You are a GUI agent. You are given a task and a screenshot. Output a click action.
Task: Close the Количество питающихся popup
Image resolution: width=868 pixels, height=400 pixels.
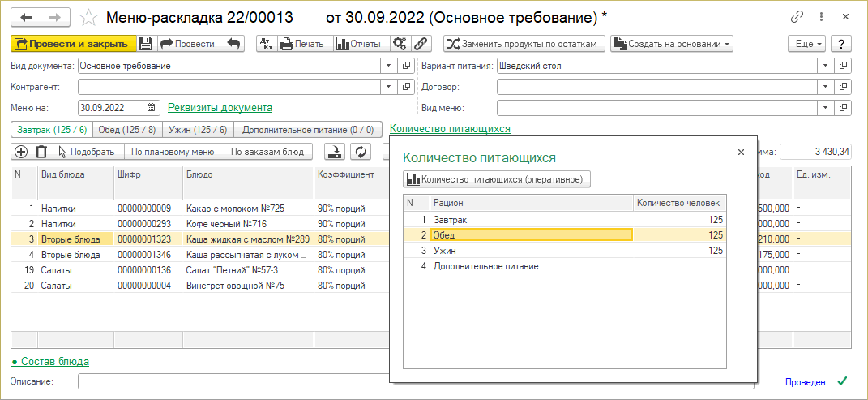click(x=742, y=152)
